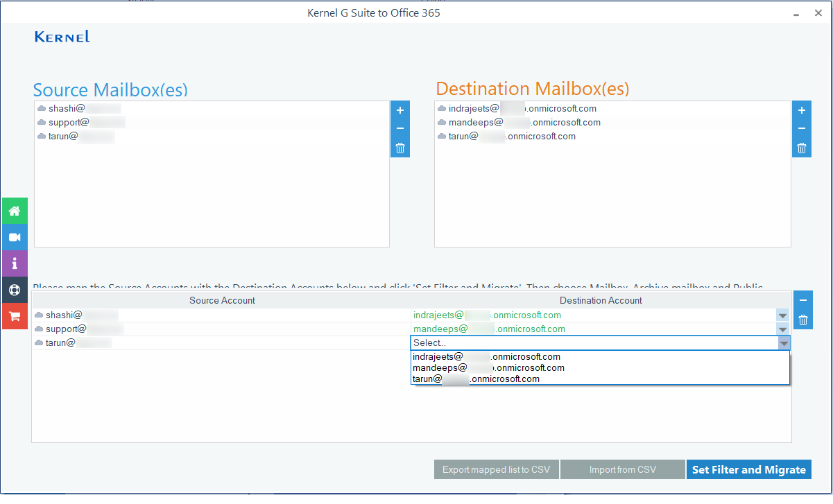Collapse the Select... dropdown in the tarun row

[x=784, y=343]
